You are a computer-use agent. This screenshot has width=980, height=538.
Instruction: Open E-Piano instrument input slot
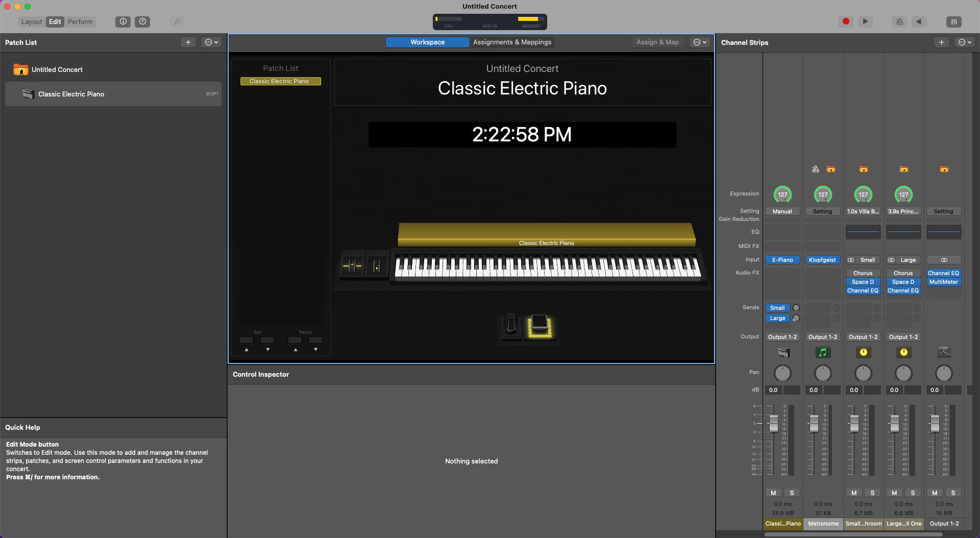click(782, 260)
